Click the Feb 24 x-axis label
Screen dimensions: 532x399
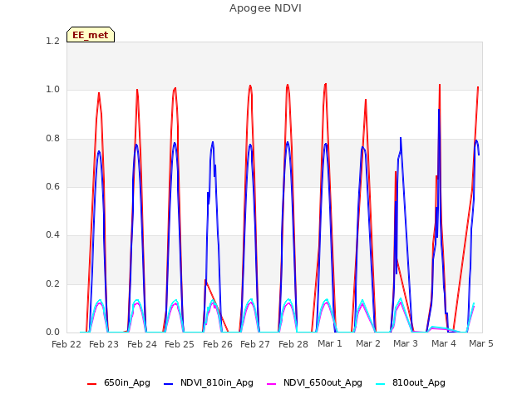142,344
